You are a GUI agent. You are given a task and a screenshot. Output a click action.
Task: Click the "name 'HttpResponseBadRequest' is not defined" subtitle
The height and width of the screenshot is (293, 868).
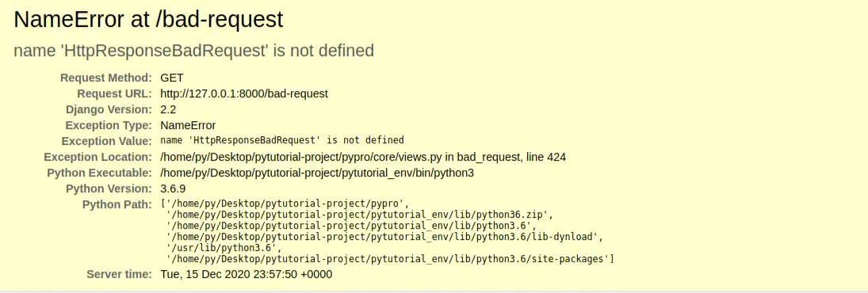coord(193,51)
